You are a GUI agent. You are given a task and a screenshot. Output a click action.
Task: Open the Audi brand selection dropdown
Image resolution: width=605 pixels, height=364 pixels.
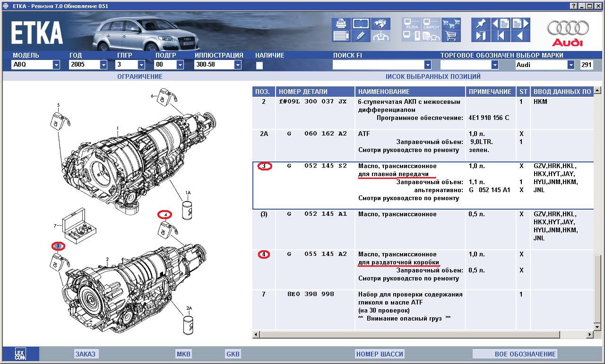[571, 65]
